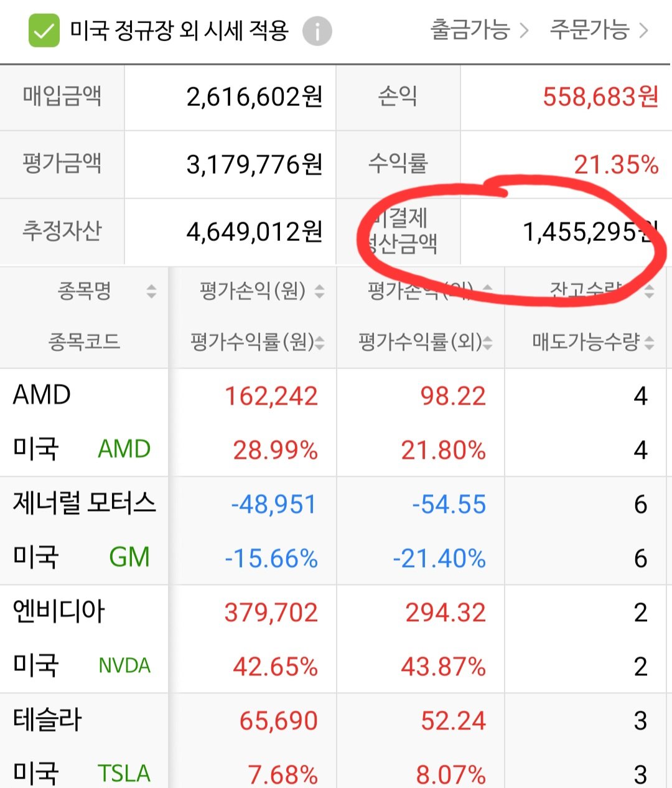Click the 수익률 label cell
Screen dimensions: 672x788
pos(398,164)
